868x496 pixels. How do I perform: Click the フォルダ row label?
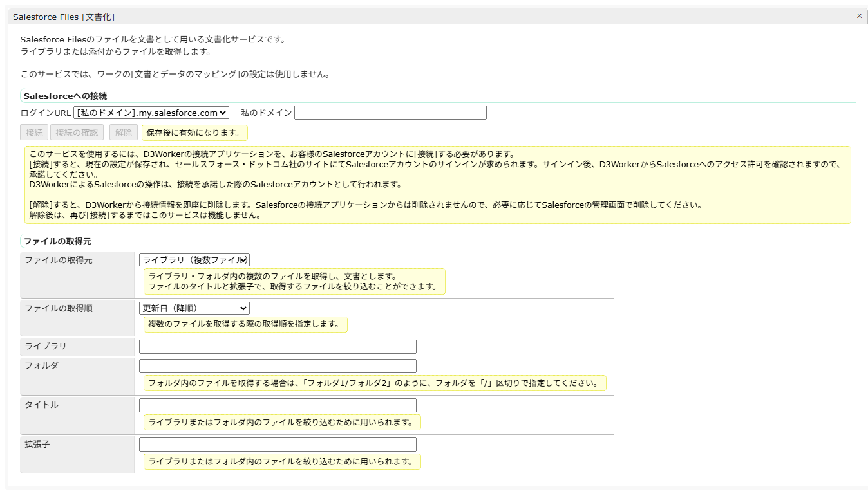41,365
